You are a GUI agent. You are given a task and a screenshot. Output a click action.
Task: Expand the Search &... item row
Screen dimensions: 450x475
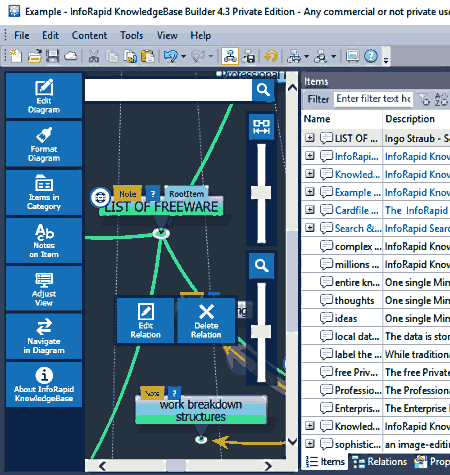coord(310,228)
